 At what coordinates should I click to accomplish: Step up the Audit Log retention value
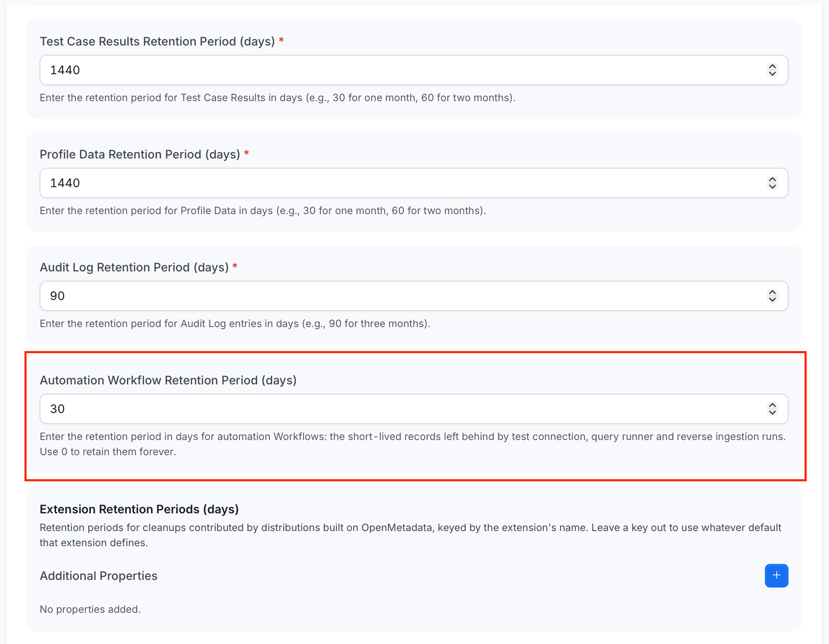[772, 292]
